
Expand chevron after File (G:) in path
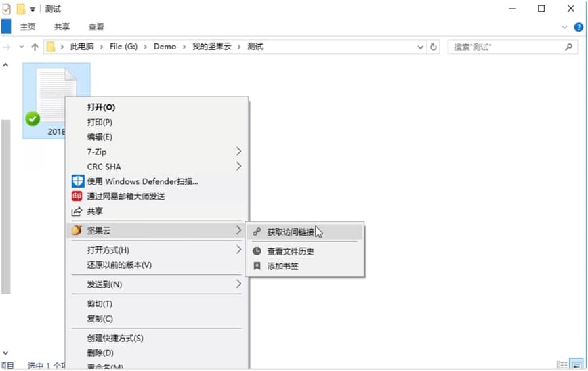146,47
